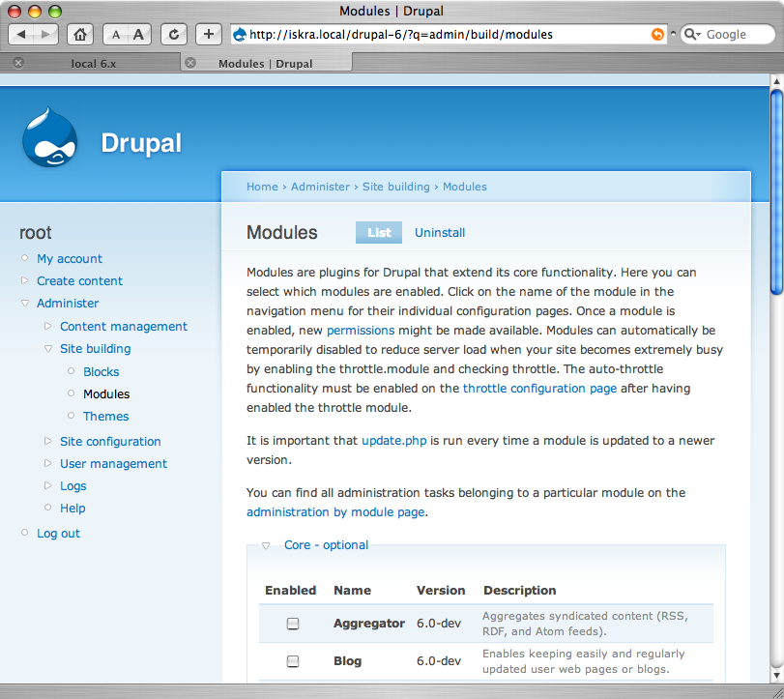Click the orange RSS reload icon in the address bar
Screen dimensions: 784x699
click(657, 35)
